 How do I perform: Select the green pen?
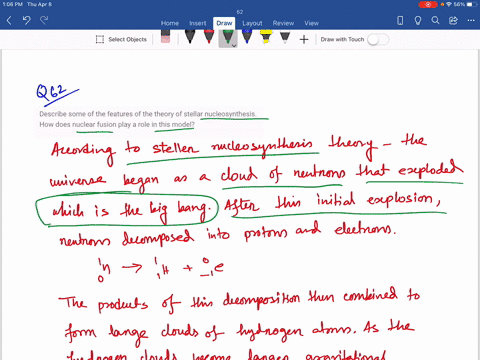point(228,37)
